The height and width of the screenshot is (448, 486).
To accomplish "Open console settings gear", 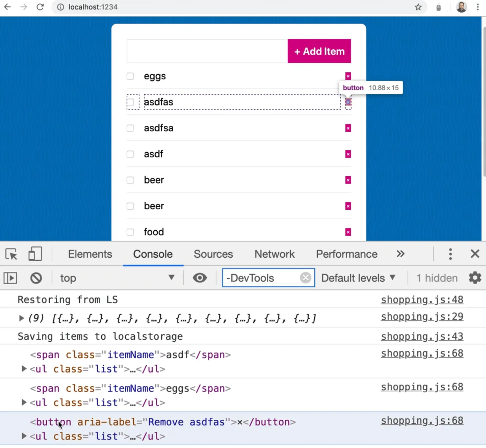I will 475,278.
